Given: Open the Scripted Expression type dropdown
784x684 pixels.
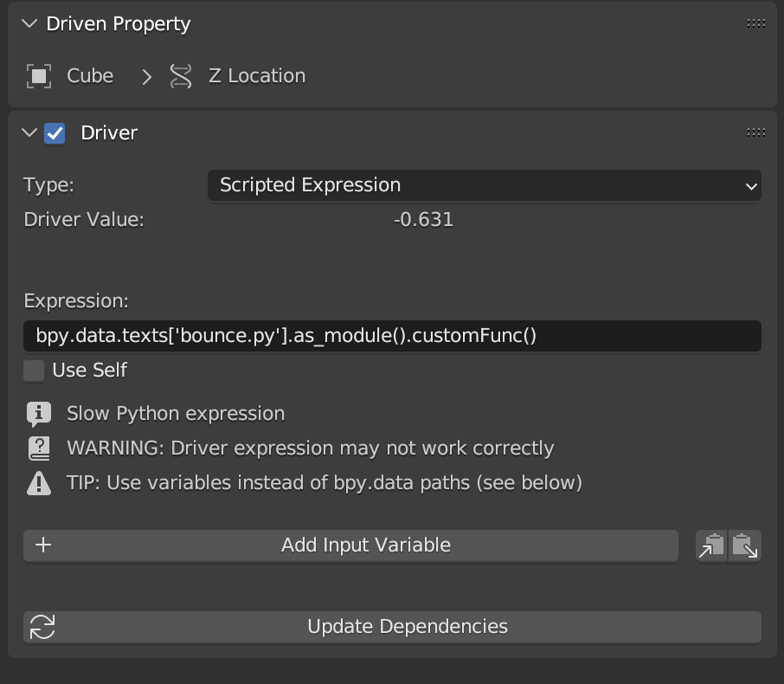Looking at the screenshot, I should click(x=484, y=185).
